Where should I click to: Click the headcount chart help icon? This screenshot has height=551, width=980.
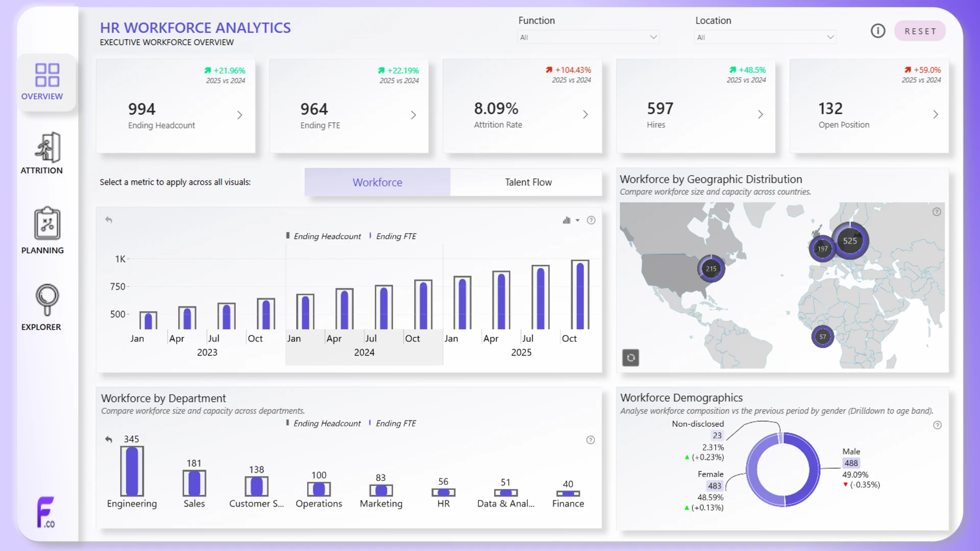coord(591,220)
